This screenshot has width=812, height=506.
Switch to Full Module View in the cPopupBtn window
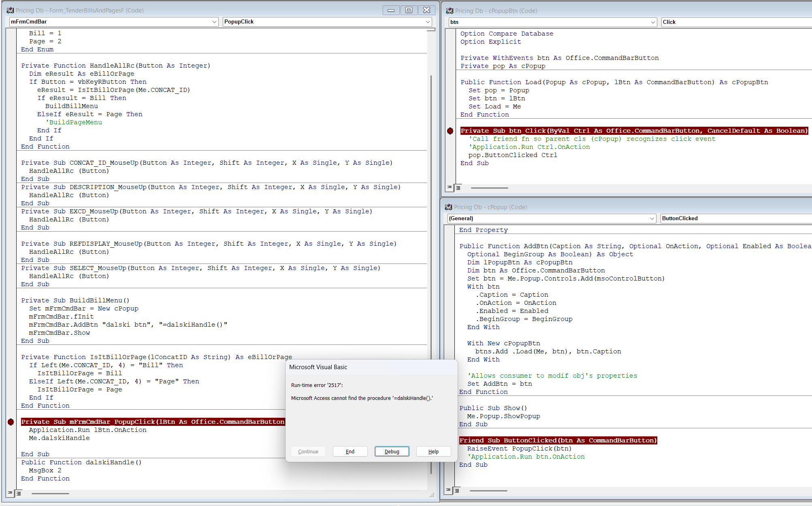458,187
